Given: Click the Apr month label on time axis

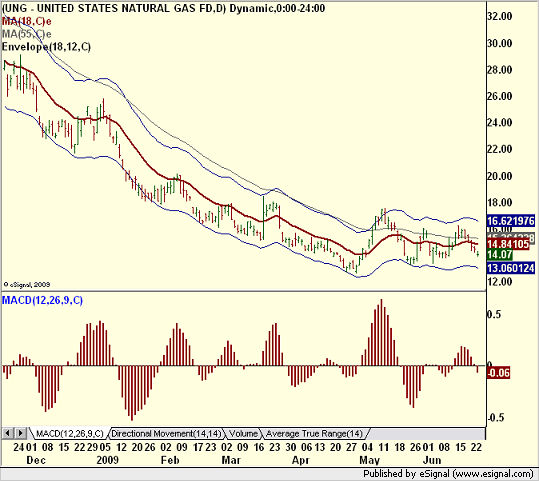Looking at the screenshot, I should [x=300, y=460].
